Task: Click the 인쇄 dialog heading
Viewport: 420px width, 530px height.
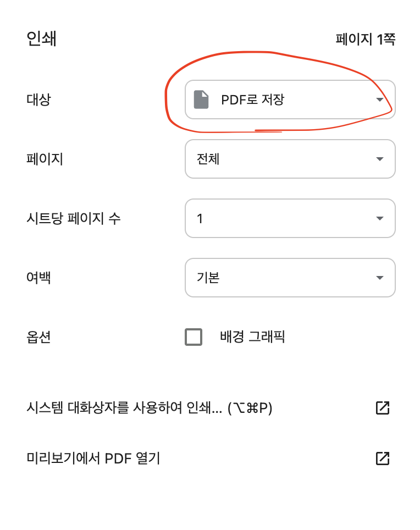Action: click(42, 39)
